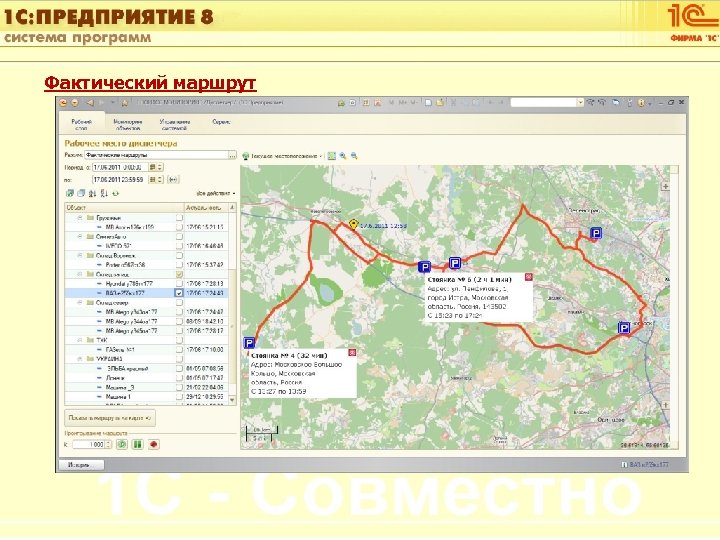Click the object list vertical scrollbar down arrow
Viewport: 720px width, 540px height.
232,400
